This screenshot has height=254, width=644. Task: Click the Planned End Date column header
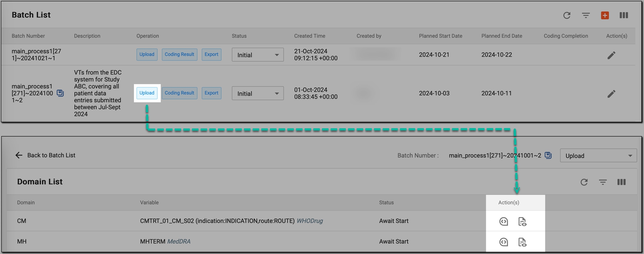tap(502, 36)
